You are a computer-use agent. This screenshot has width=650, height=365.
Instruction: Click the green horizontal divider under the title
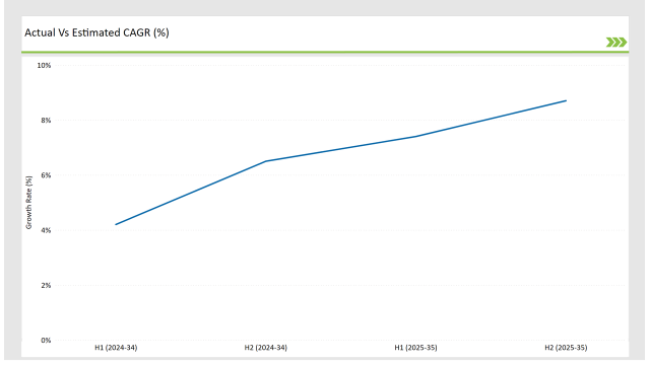[325, 52]
